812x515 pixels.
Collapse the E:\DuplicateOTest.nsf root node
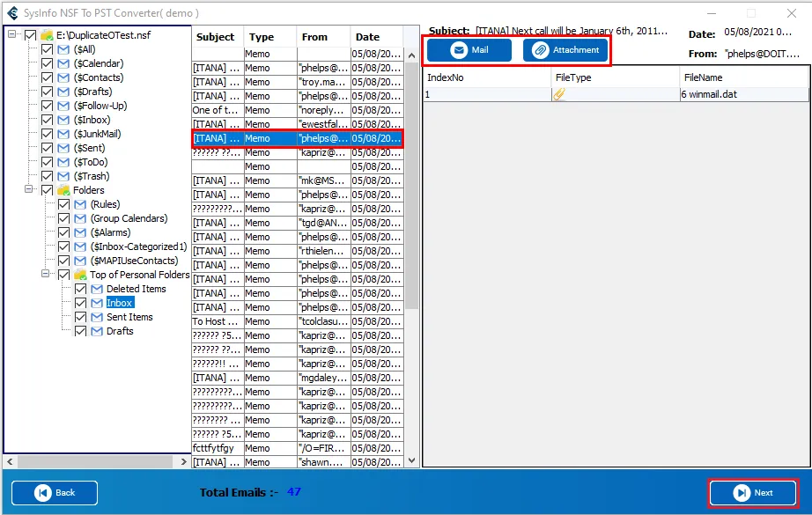(12, 35)
